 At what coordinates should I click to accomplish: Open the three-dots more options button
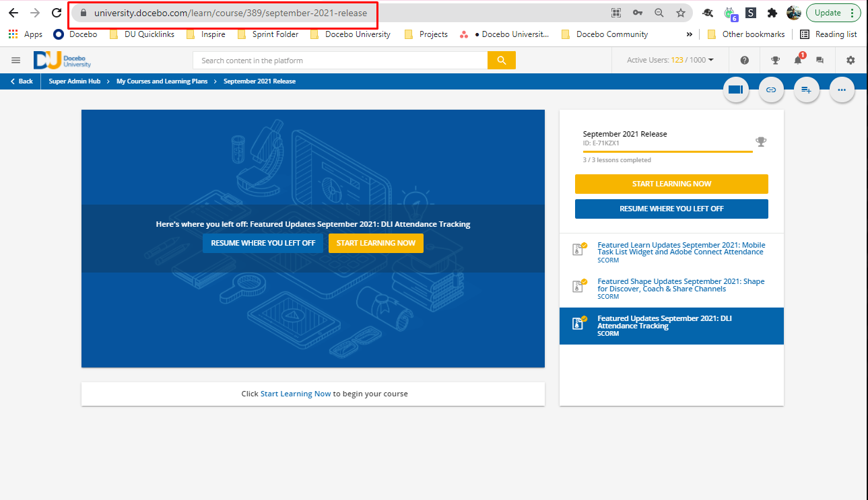842,90
